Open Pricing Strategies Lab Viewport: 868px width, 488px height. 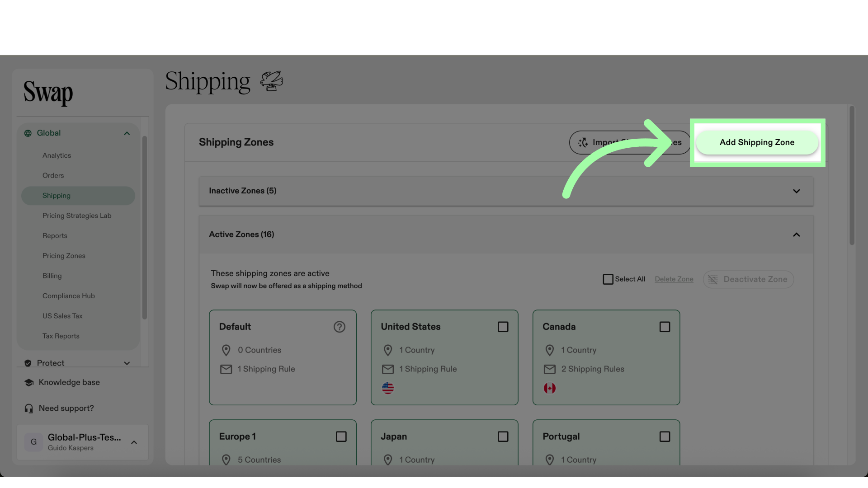coord(77,216)
